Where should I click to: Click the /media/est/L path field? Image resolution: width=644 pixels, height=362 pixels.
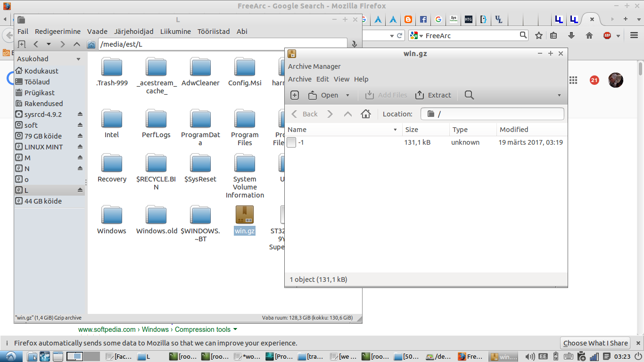coord(222,44)
